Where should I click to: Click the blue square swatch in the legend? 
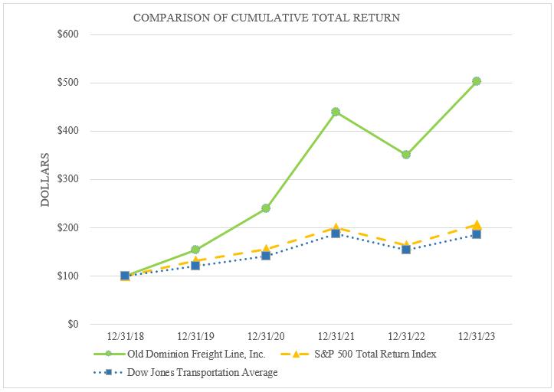pyautogui.click(x=110, y=373)
